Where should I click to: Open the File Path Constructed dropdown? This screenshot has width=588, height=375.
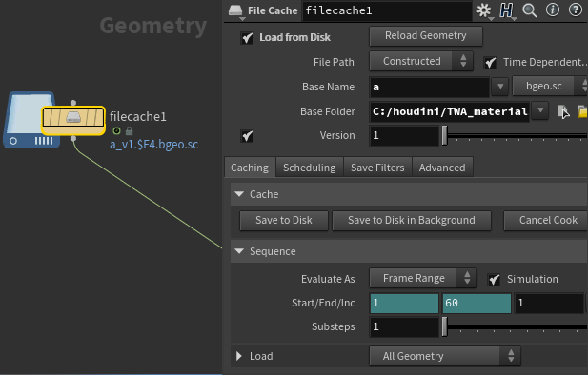click(x=421, y=61)
